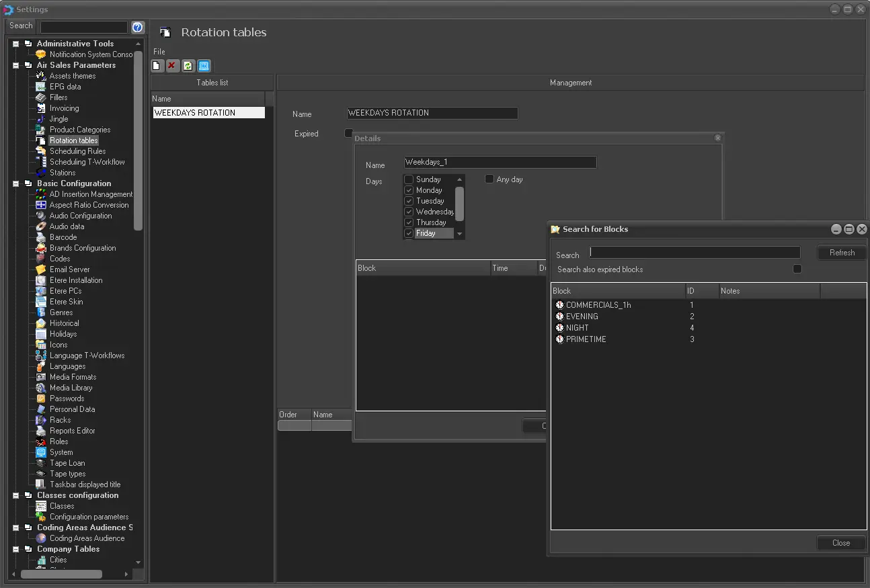Click the Search input in Search for Blocks
The width and height of the screenshot is (870, 588).
point(695,253)
